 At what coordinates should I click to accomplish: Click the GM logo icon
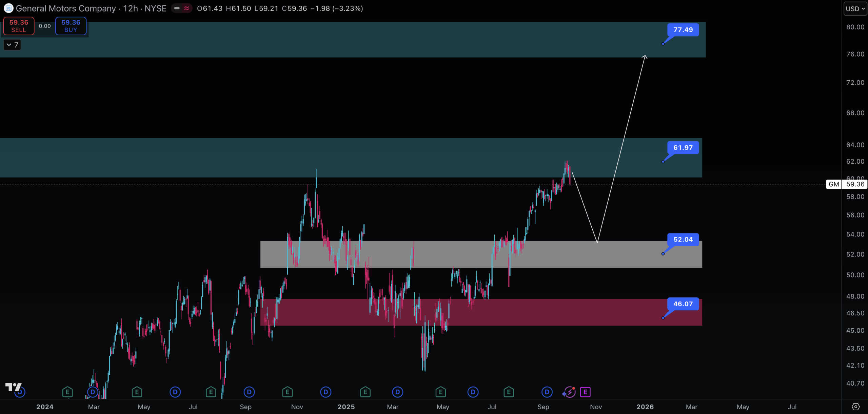click(x=8, y=8)
